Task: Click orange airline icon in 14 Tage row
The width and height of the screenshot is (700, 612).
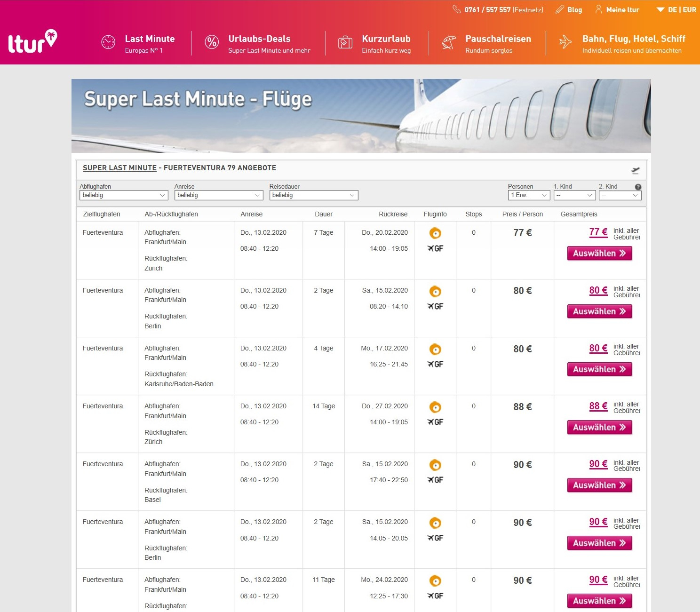Action: [x=435, y=407]
